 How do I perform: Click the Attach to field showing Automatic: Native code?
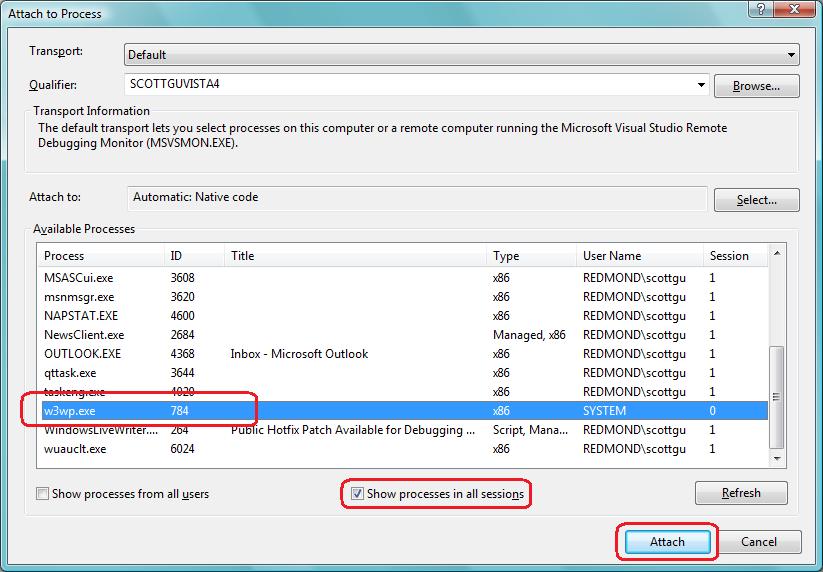[417, 198]
